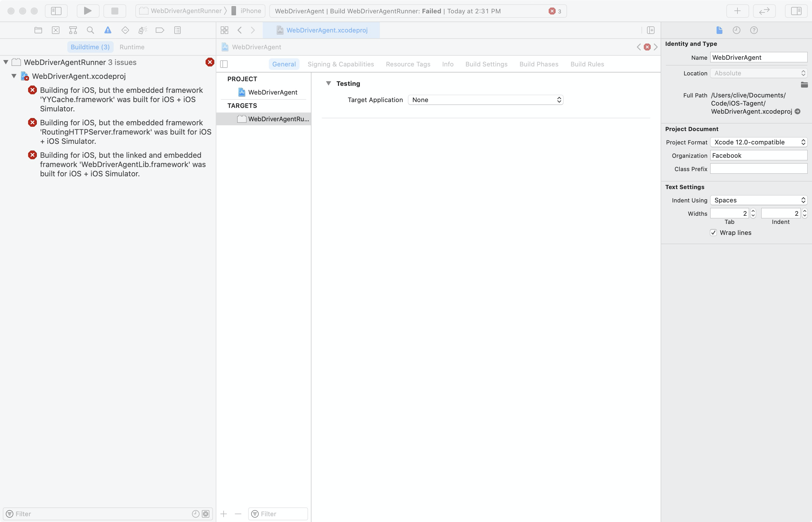Show the History inspector clock icon
The height and width of the screenshot is (522, 812).
[736, 30]
